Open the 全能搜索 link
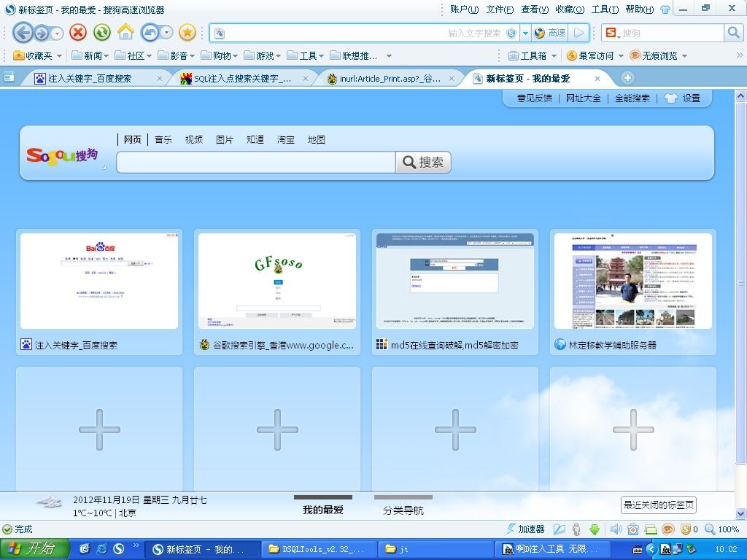 point(632,98)
